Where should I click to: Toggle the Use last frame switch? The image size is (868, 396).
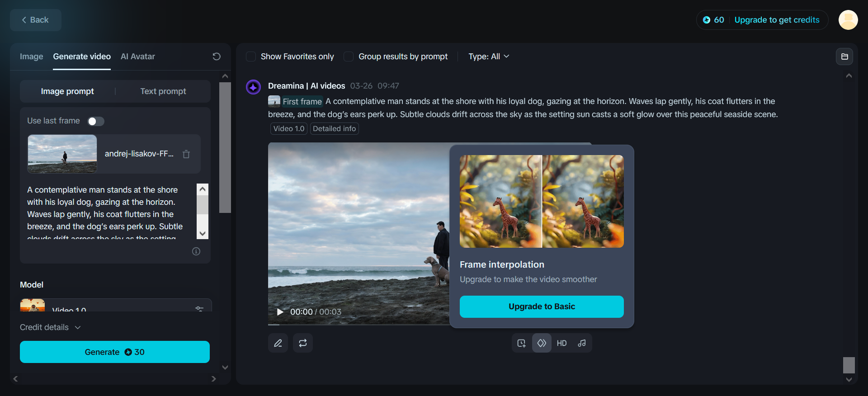click(96, 121)
